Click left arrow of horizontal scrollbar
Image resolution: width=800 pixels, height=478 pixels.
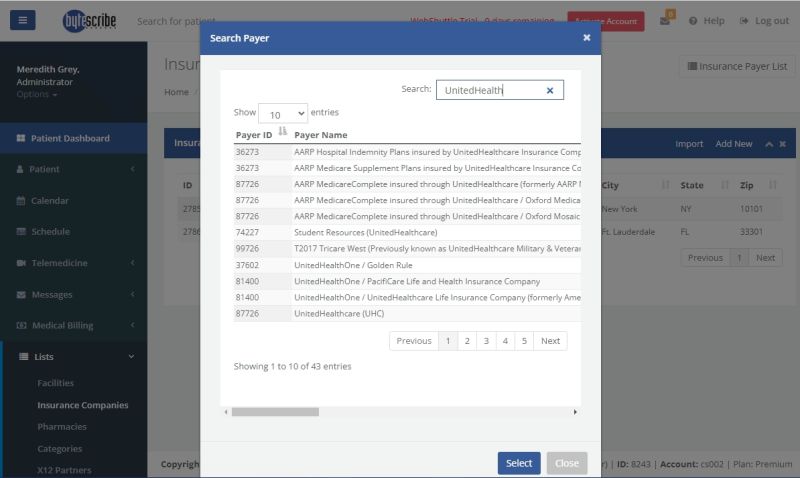click(x=226, y=412)
